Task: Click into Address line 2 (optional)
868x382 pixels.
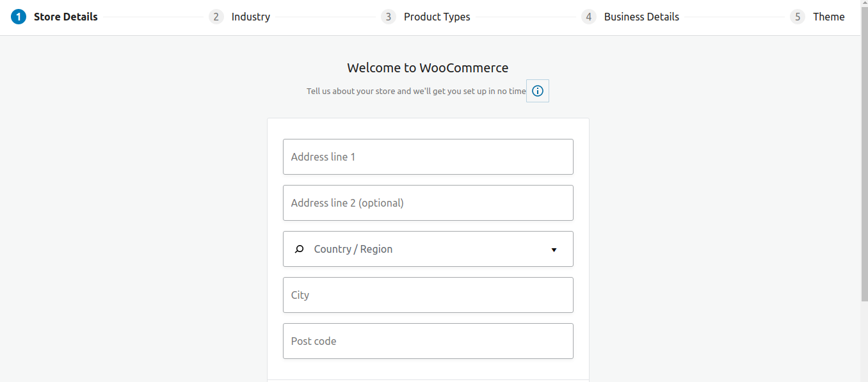Action: (x=428, y=203)
